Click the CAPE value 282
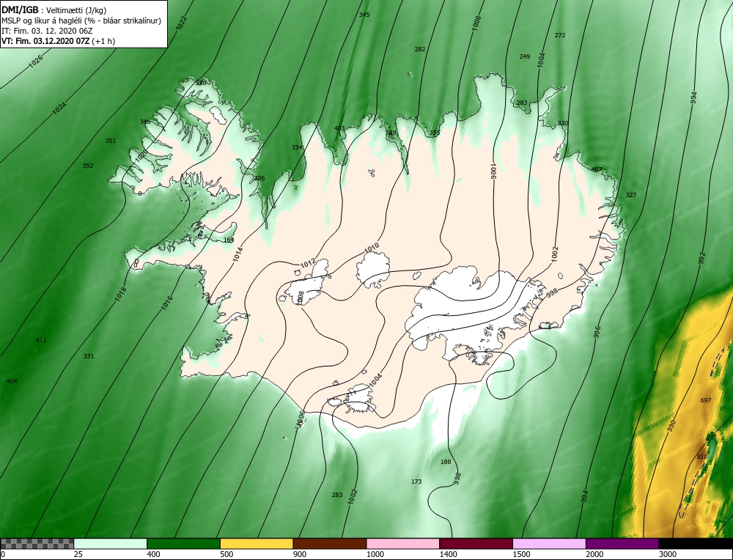Screen dimensions: 733x560 click(420, 49)
